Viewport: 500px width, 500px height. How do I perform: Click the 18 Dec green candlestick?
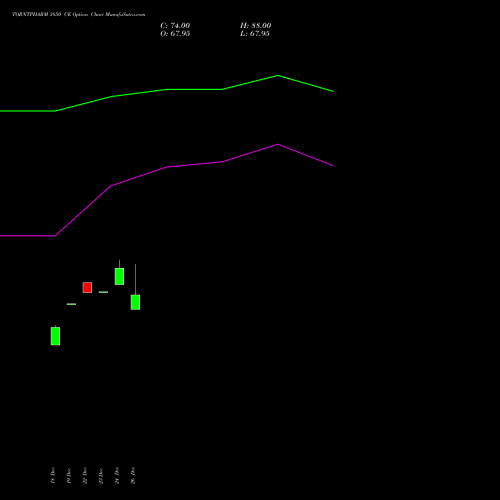pyautogui.click(x=55, y=336)
